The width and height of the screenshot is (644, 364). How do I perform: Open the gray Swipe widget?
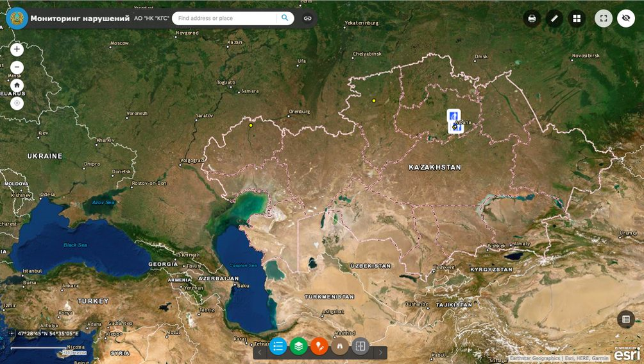point(360,347)
